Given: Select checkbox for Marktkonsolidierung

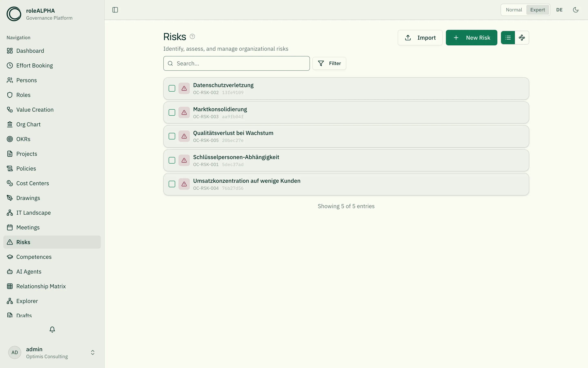Looking at the screenshot, I should coord(172,112).
